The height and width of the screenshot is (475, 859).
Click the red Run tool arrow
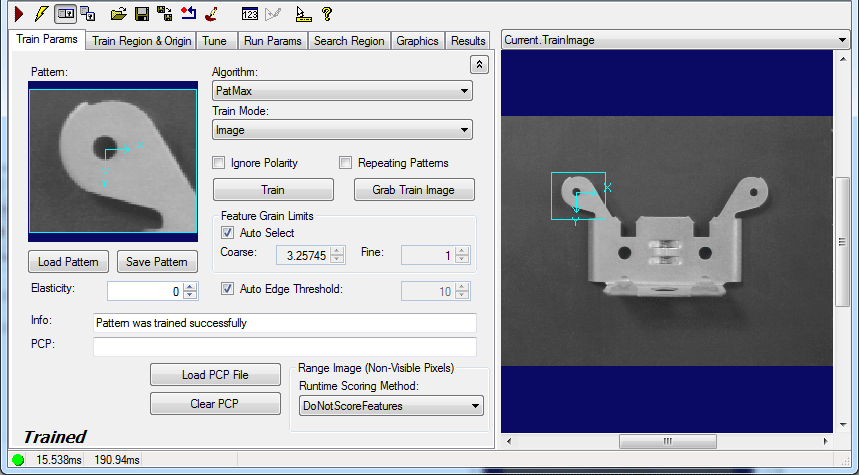19,14
